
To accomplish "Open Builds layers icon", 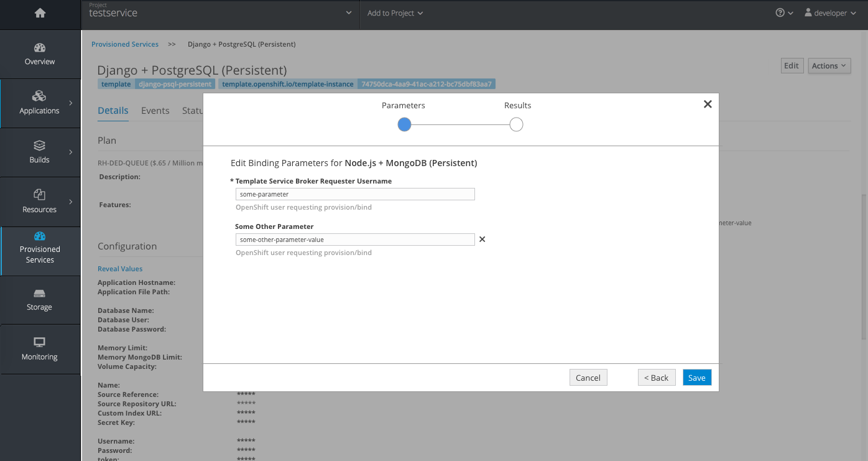I will click(39, 146).
